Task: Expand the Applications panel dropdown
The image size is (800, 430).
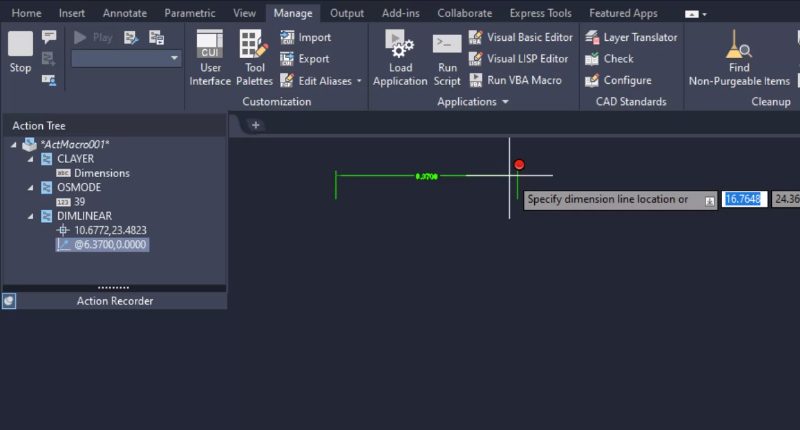Action: 505,102
